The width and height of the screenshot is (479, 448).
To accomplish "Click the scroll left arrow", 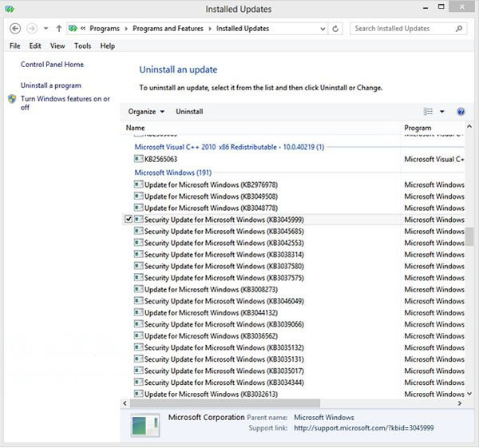I will click(x=125, y=403).
